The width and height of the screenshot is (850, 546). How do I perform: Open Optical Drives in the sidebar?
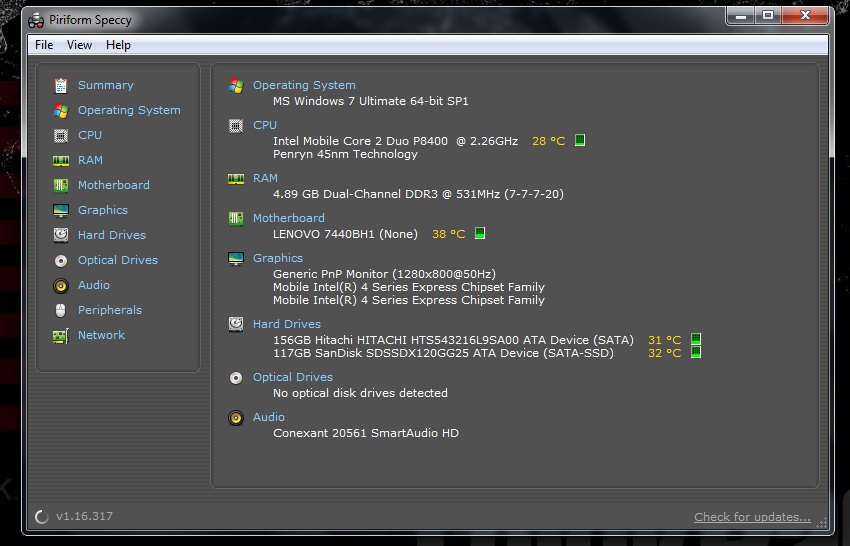(118, 260)
